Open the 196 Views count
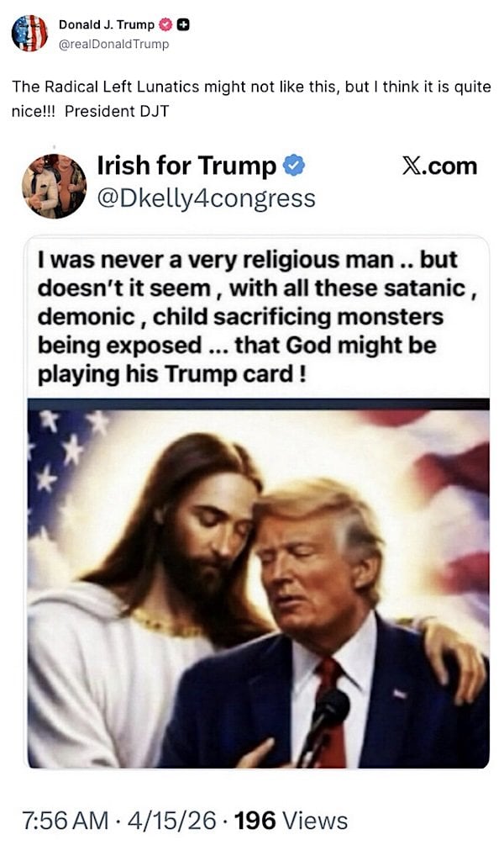 (291, 821)
